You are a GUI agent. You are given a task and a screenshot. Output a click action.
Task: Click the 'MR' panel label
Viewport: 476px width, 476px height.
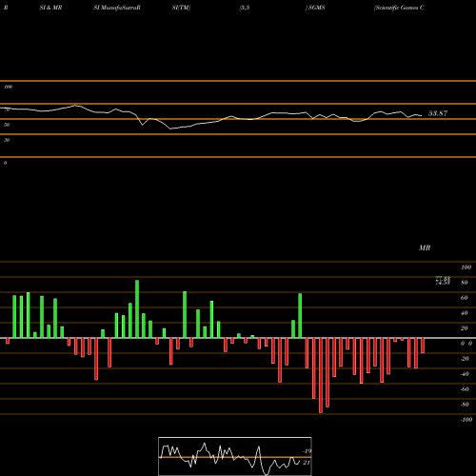(x=425, y=248)
